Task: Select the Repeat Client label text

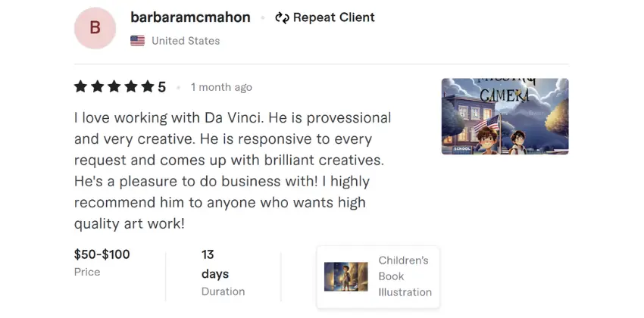Action: click(333, 17)
